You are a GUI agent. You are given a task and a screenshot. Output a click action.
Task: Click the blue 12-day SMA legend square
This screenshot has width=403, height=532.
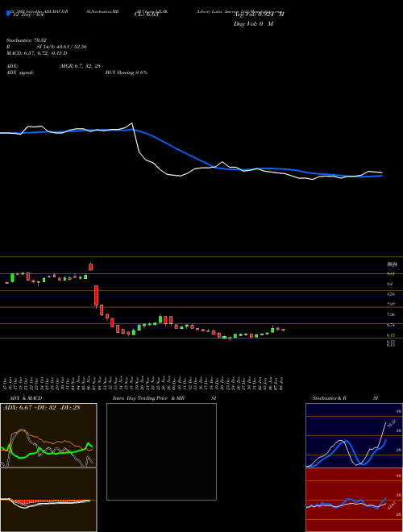tap(8, 13)
